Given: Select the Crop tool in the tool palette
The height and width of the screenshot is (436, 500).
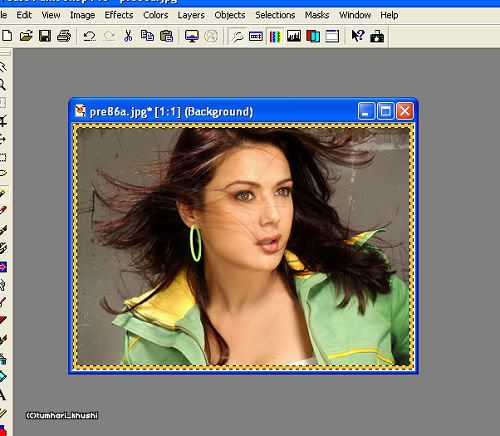Looking at the screenshot, I should pos(3,120).
